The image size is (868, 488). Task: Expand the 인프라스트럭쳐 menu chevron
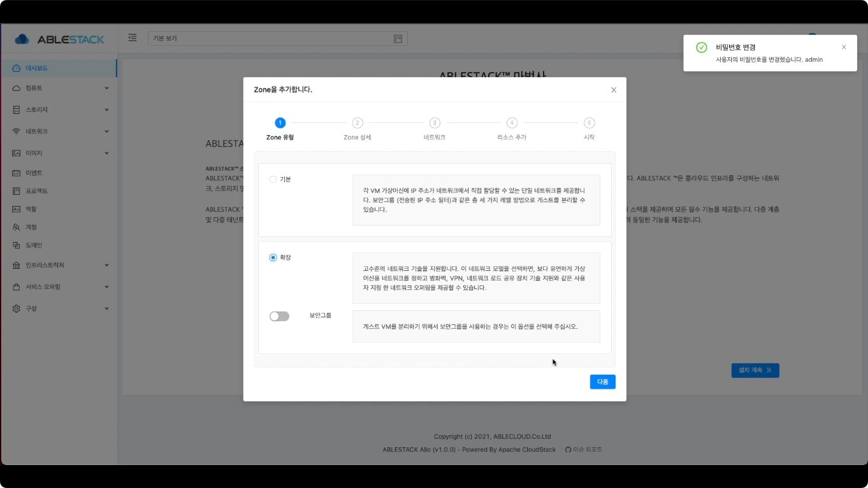(106, 265)
